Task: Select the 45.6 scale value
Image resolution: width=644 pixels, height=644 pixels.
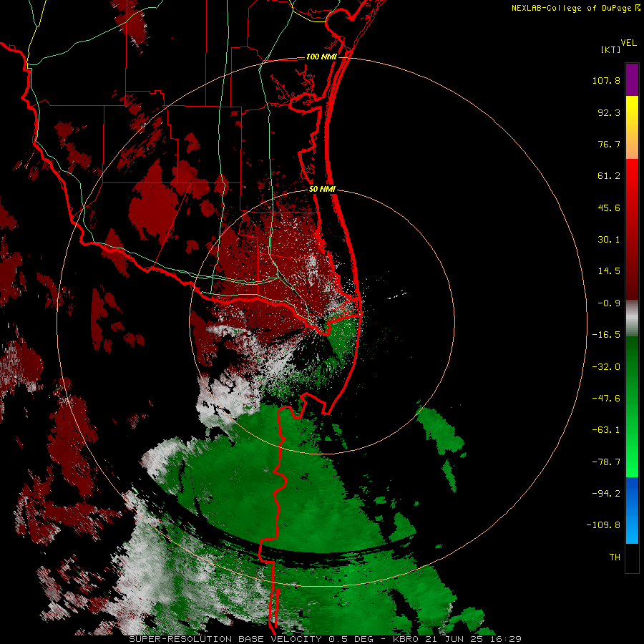Action: [609, 208]
